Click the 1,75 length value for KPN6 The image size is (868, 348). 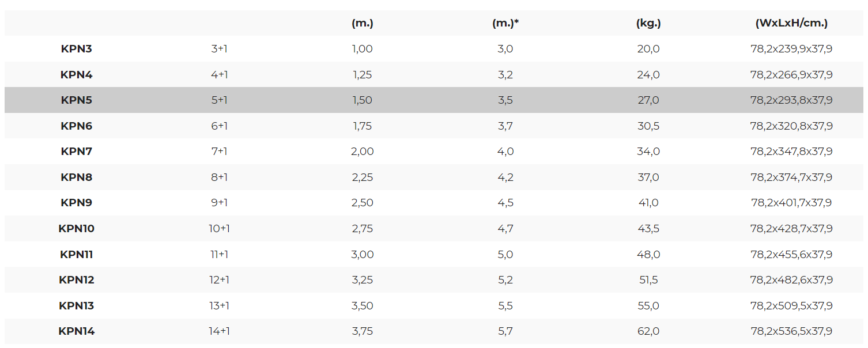click(363, 126)
